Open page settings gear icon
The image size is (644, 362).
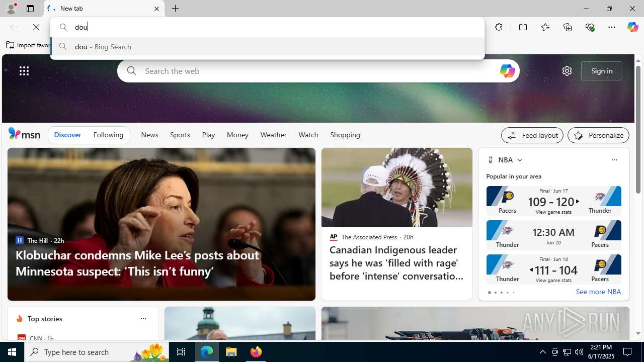(x=567, y=71)
